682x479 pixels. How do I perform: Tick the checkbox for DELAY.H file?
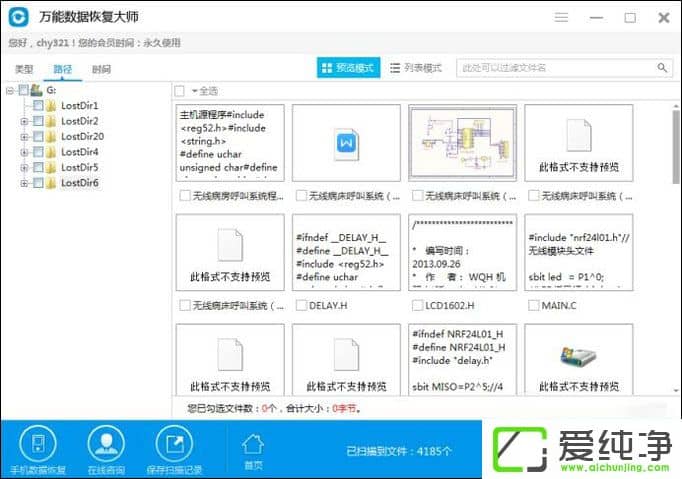pyautogui.click(x=301, y=305)
